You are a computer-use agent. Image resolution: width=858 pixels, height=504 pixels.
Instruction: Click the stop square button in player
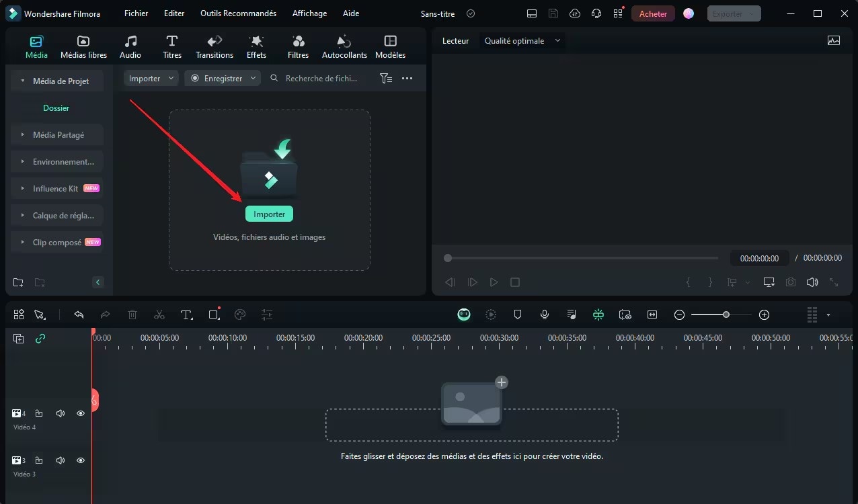click(515, 282)
